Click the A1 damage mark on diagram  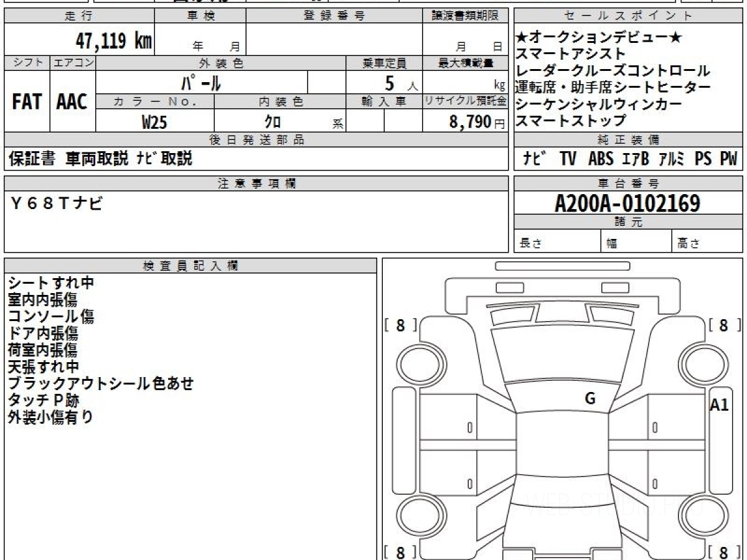pyautogui.click(x=720, y=405)
